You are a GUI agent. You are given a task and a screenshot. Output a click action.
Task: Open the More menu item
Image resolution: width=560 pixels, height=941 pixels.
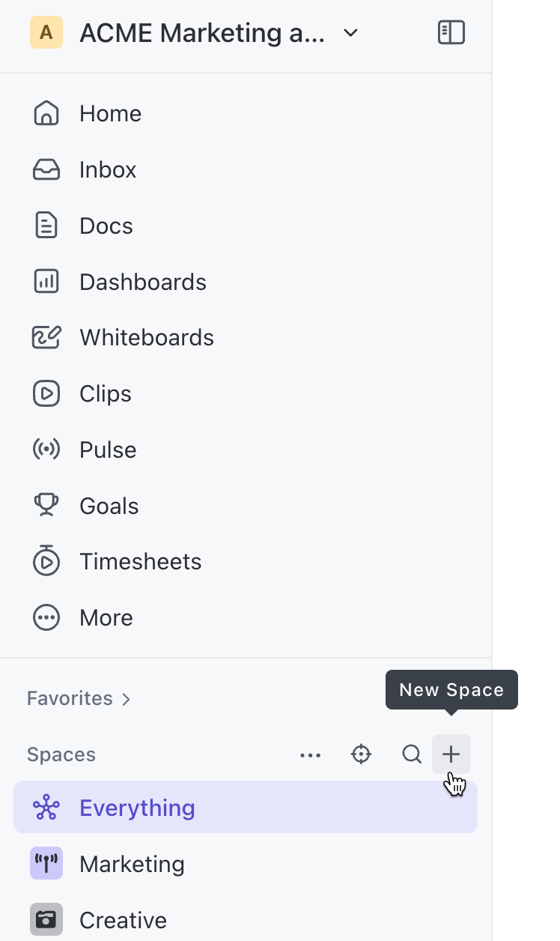tap(106, 617)
